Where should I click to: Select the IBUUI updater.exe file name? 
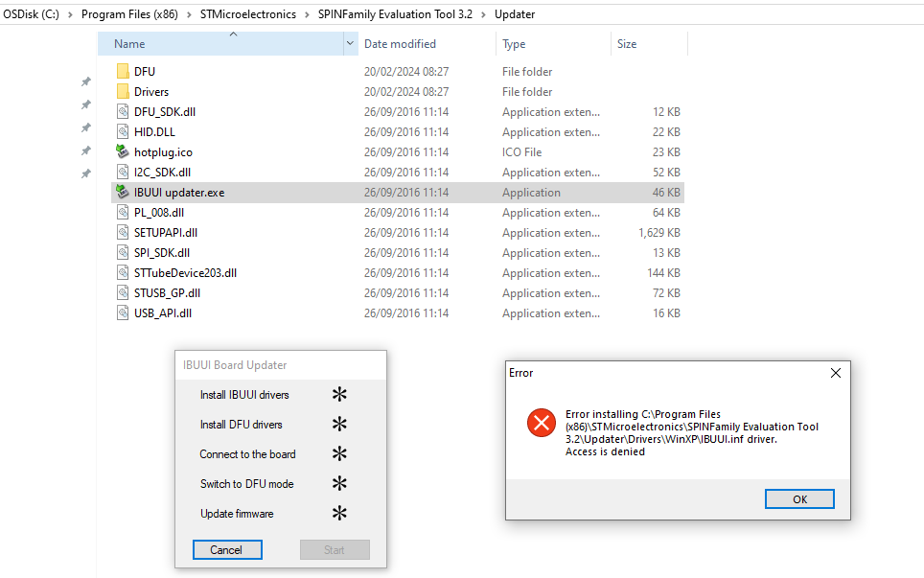[179, 192]
